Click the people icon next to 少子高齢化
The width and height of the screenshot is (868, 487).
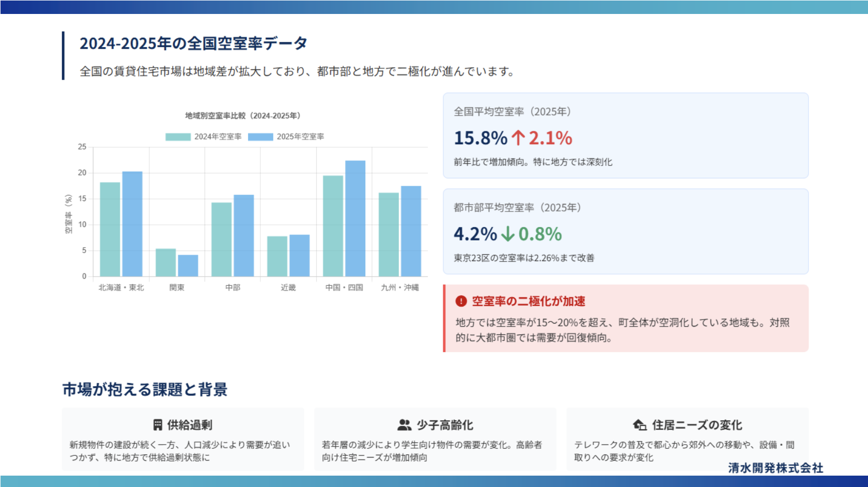[x=405, y=425]
